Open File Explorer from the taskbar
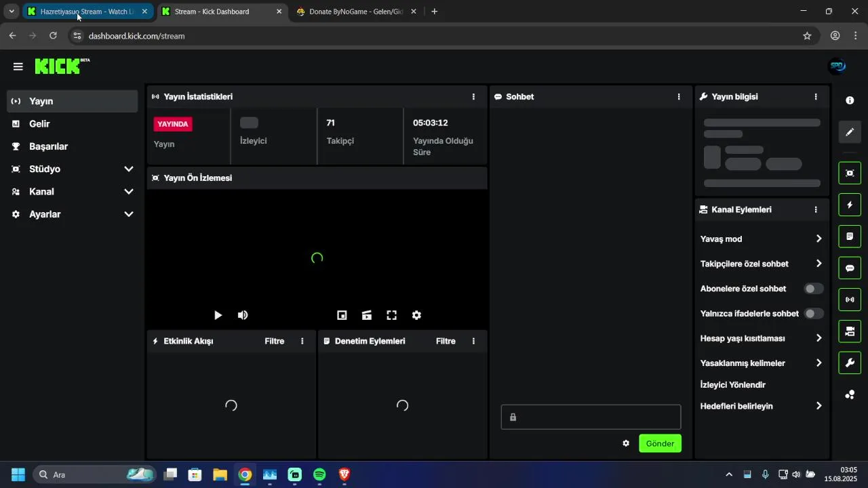The image size is (868, 488). click(x=220, y=474)
